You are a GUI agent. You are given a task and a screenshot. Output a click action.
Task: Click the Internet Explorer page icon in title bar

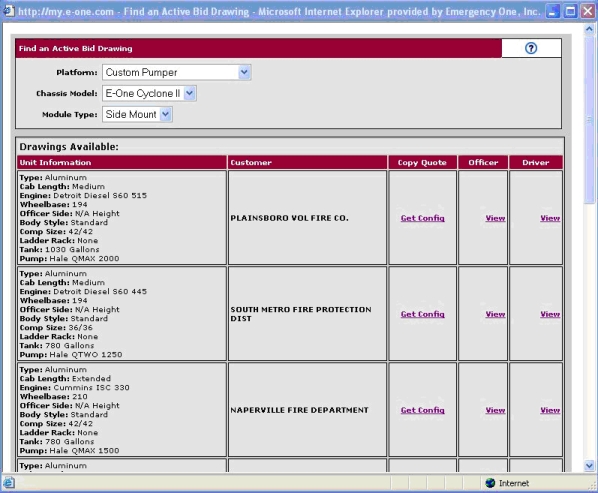click(8, 11)
